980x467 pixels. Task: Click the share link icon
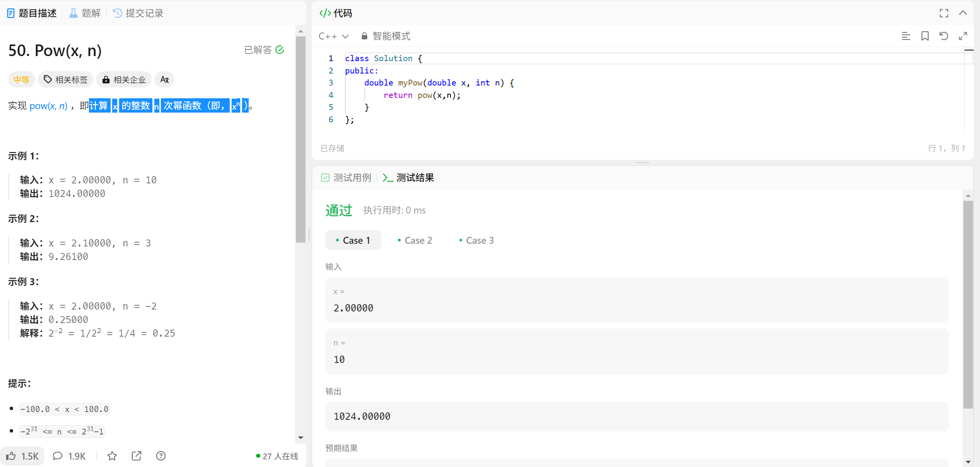137,456
